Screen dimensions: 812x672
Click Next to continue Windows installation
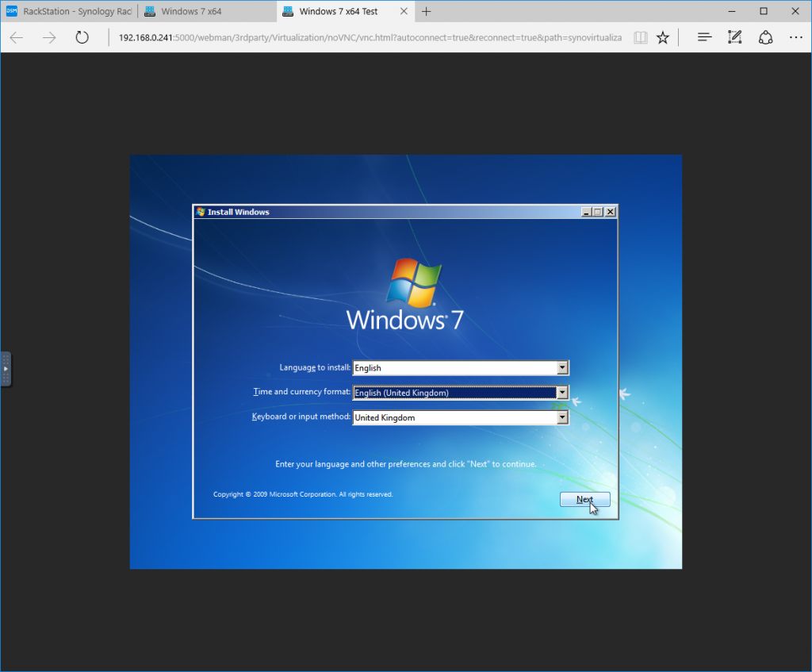click(x=584, y=499)
